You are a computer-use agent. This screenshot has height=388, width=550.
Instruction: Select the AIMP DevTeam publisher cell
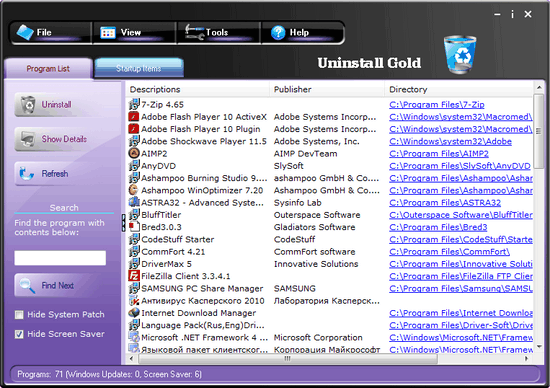pyautogui.click(x=306, y=154)
